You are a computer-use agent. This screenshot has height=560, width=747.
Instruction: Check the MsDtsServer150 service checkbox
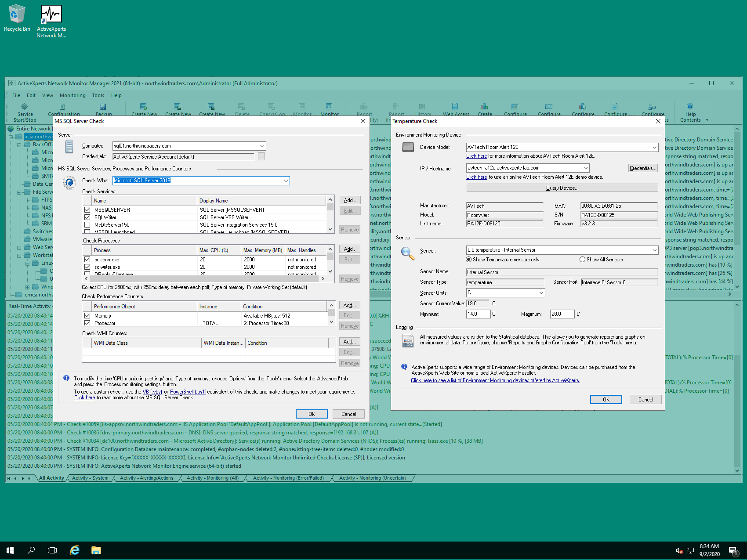pyautogui.click(x=87, y=225)
